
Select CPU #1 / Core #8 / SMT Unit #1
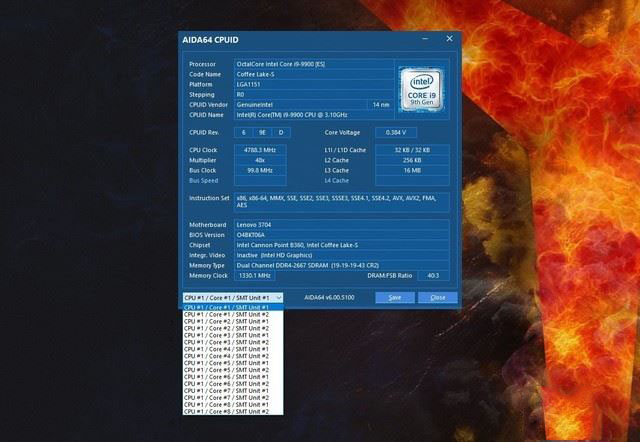point(226,404)
